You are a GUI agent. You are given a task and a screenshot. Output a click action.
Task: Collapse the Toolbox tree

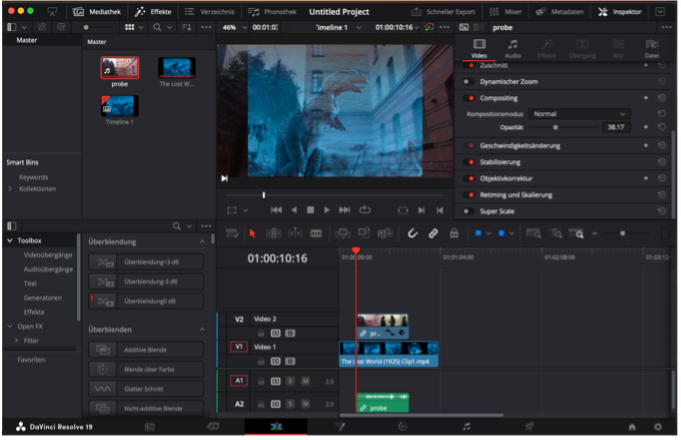tap(10, 241)
